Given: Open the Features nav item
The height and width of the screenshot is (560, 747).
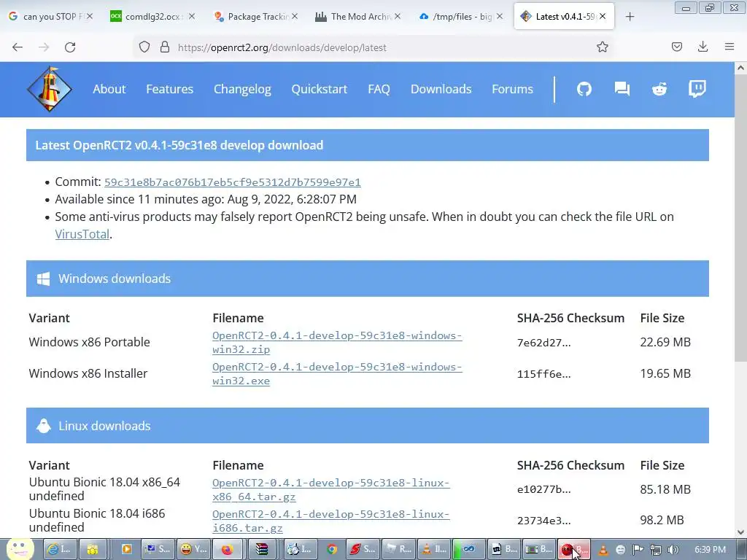Looking at the screenshot, I should tap(169, 89).
